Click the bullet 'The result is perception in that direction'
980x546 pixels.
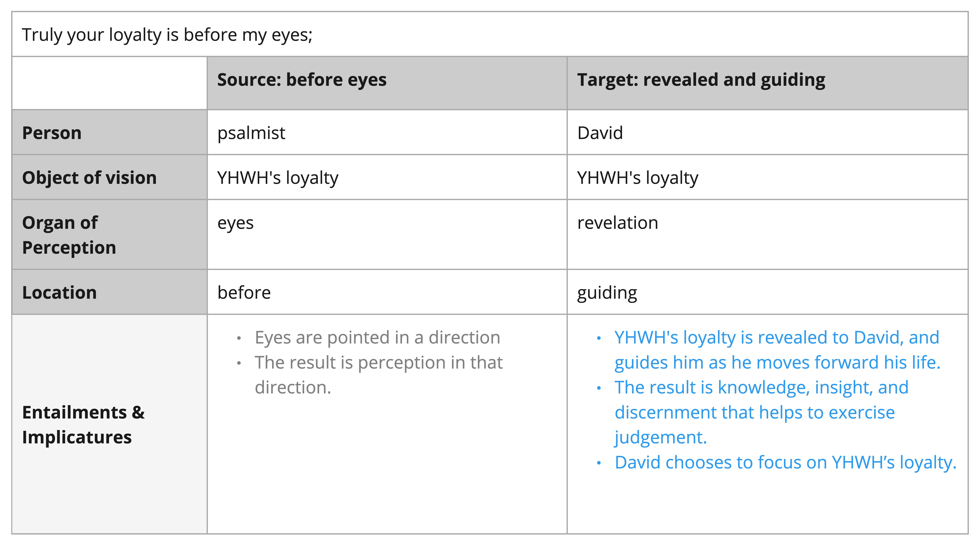378,375
